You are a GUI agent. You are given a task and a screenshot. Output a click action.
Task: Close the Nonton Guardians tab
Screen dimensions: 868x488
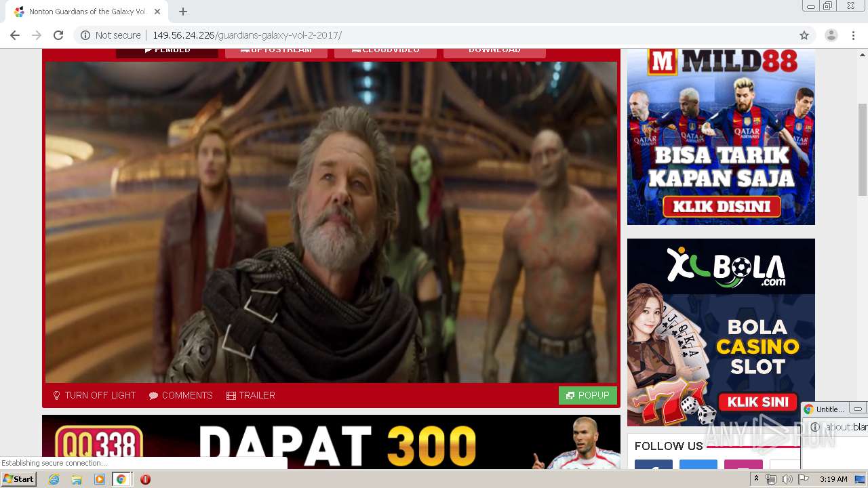point(157,12)
